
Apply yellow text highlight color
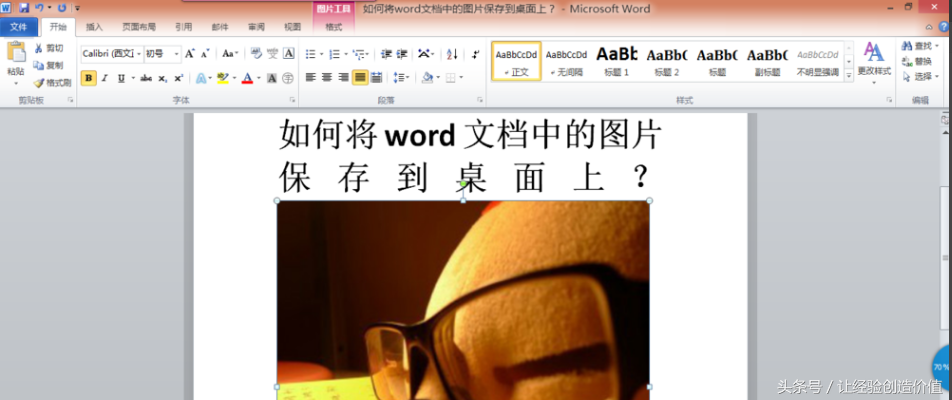pyautogui.click(x=222, y=78)
